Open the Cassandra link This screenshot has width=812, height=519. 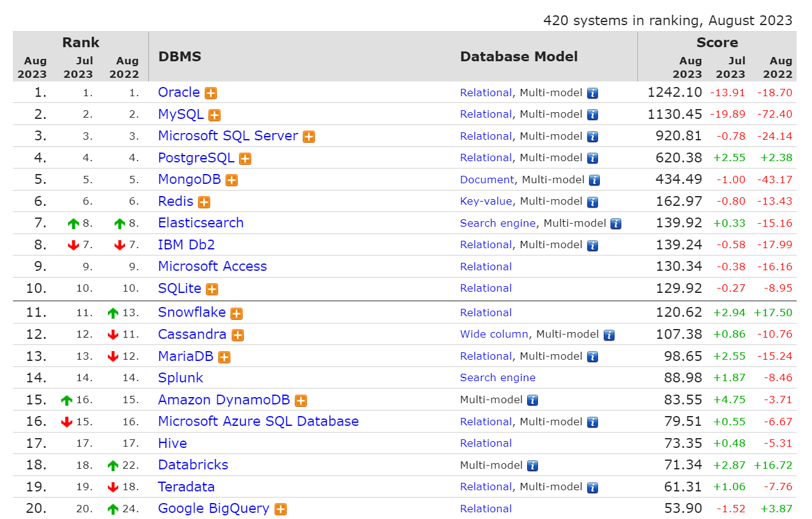[192, 334]
